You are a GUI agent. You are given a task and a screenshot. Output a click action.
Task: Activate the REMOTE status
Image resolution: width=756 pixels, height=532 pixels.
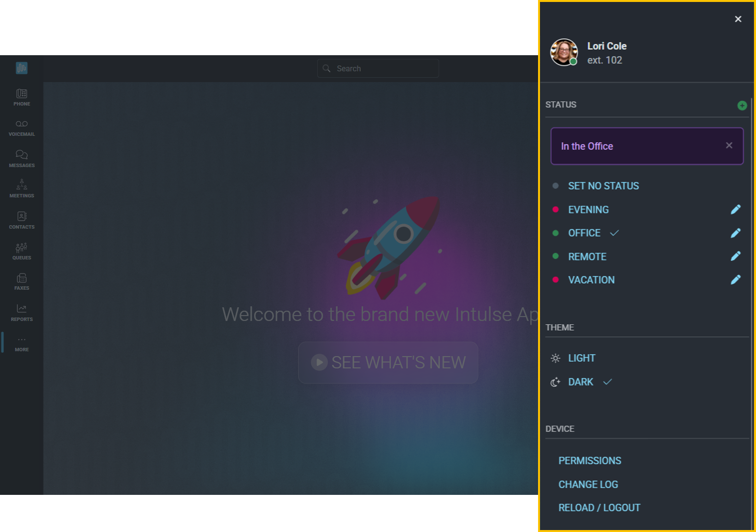click(587, 256)
